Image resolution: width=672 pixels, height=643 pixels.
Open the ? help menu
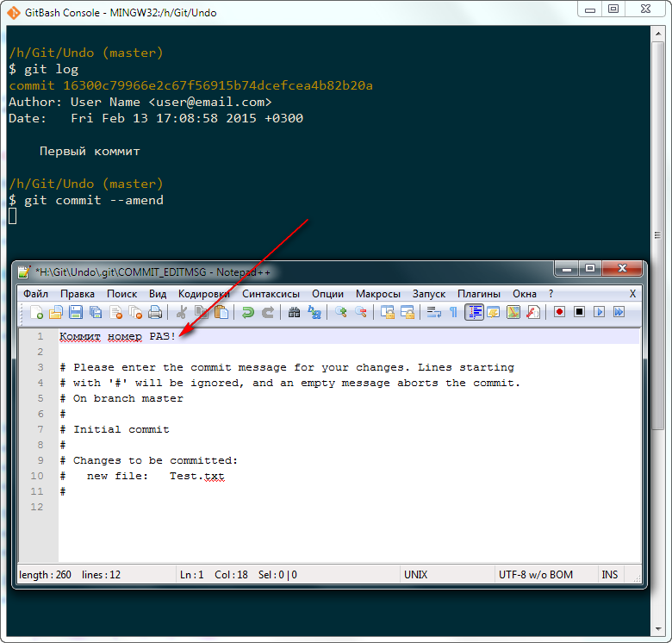551,294
